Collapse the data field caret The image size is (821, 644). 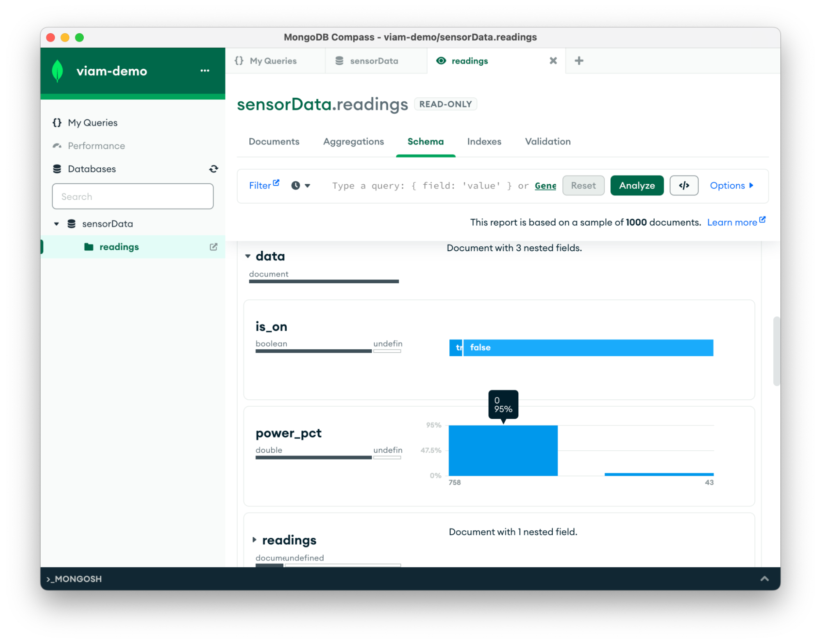pos(248,256)
